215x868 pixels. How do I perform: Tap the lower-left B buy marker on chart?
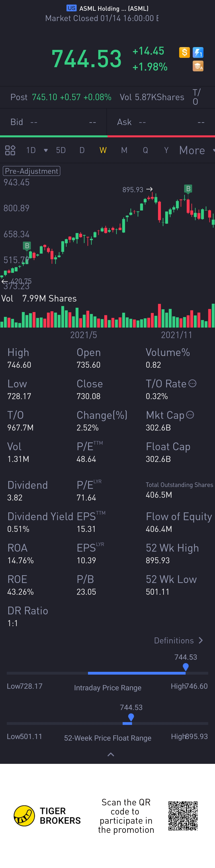tap(27, 246)
